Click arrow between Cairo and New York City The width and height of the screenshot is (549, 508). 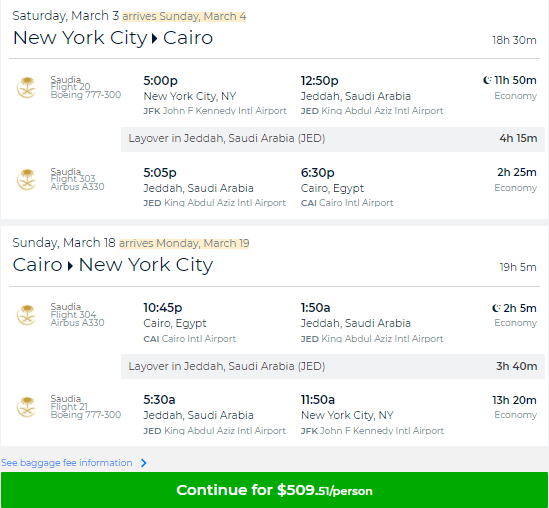click(70, 266)
